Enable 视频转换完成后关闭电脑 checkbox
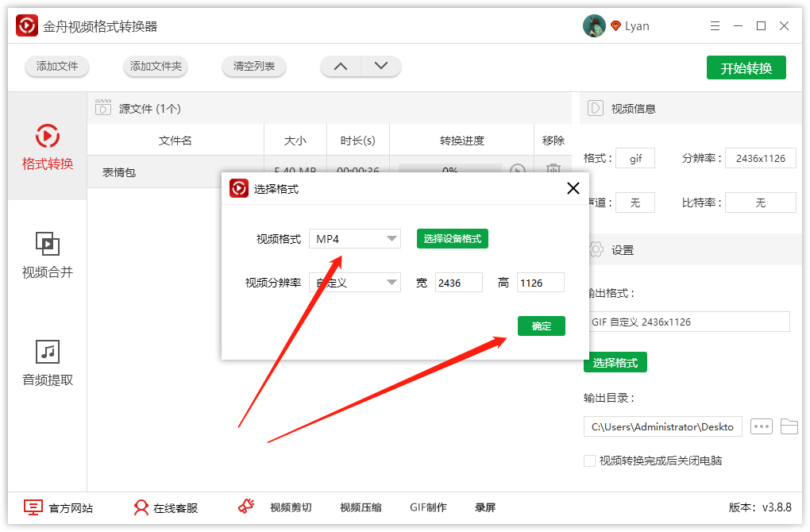The image size is (810, 532). pos(589,461)
